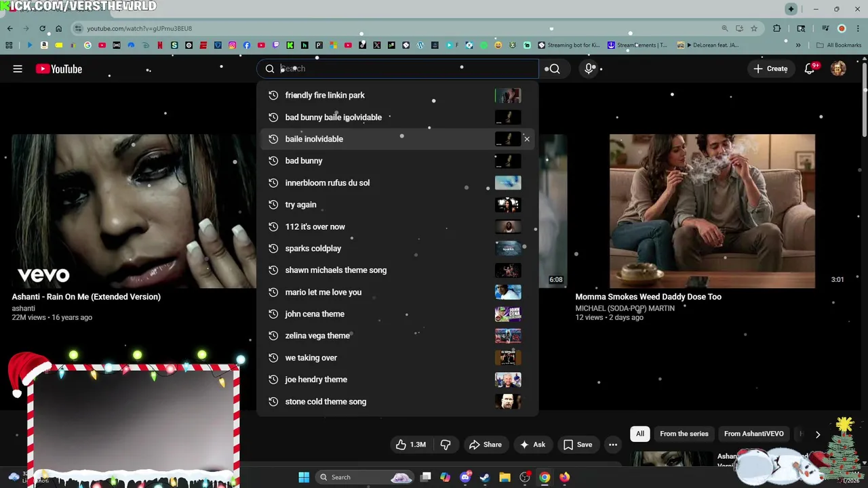Share the video
868x488 pixels.
[x=486, y=445]
